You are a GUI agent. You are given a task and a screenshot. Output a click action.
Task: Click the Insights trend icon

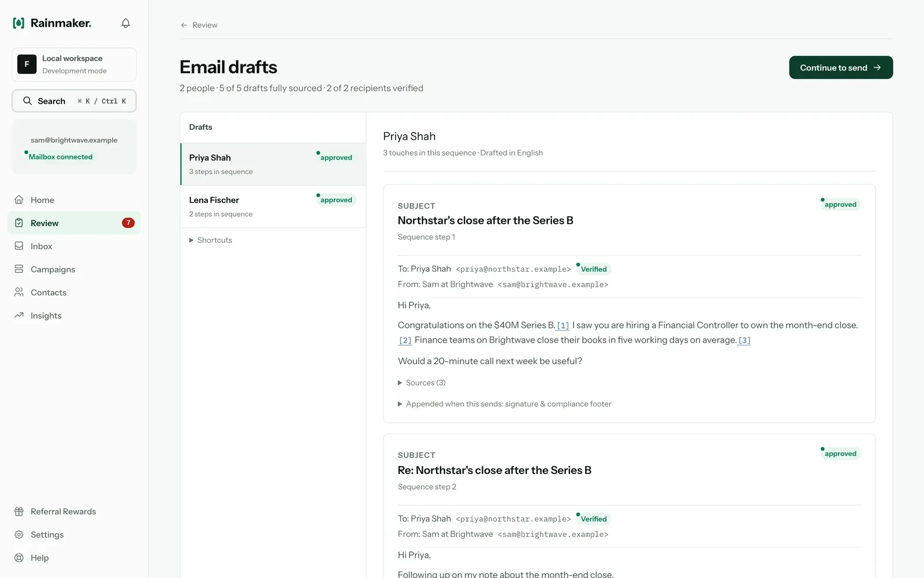(19, 315)
